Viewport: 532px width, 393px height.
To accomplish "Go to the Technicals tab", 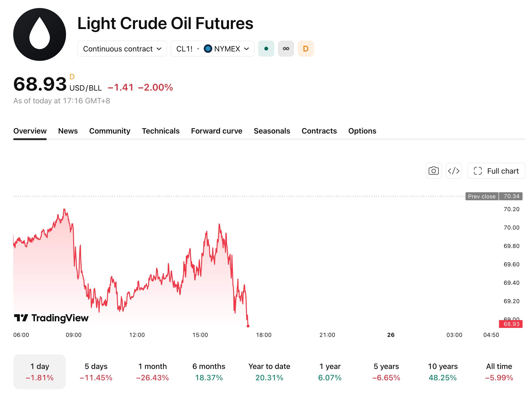I will 161,131.
